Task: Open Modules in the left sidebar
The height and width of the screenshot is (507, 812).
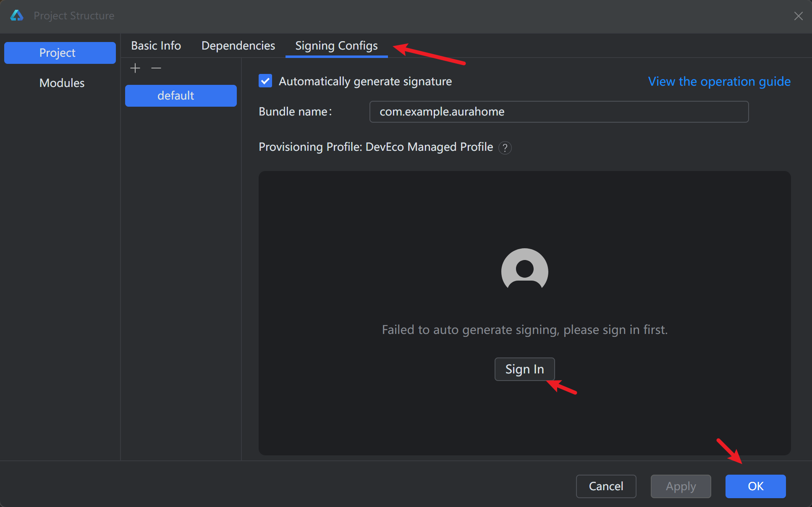Action: [62, 83]
